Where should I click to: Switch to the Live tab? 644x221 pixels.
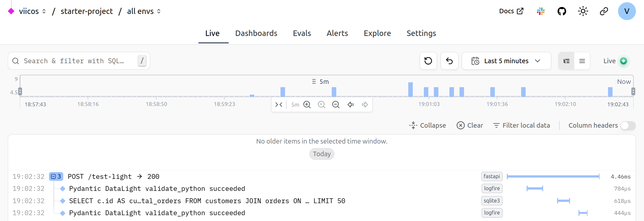tap(212, 33)
